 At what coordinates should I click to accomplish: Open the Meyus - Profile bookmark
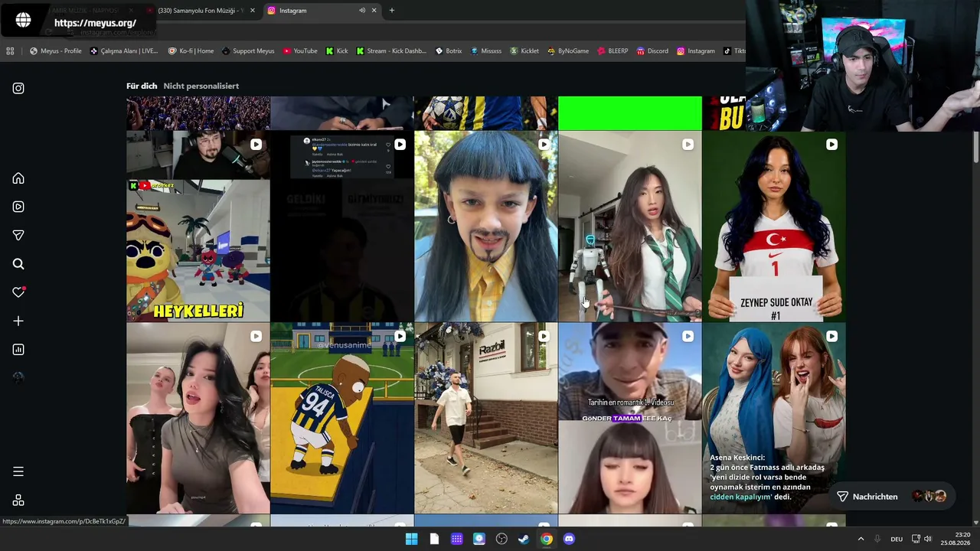click(56, 51)
